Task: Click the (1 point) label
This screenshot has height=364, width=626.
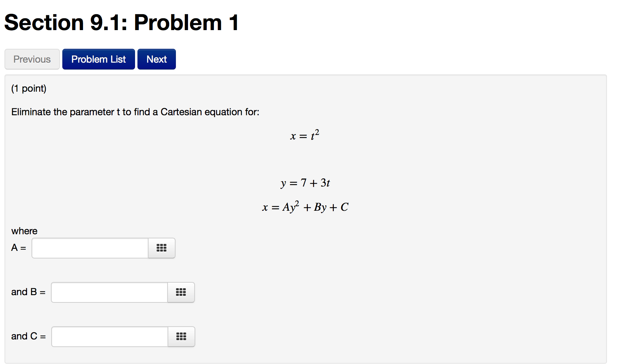Action: (29, 89)
